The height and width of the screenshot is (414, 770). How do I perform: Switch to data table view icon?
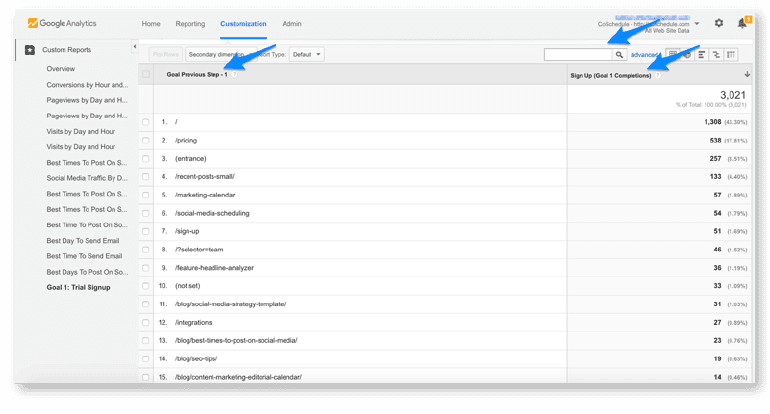[673, 55]
